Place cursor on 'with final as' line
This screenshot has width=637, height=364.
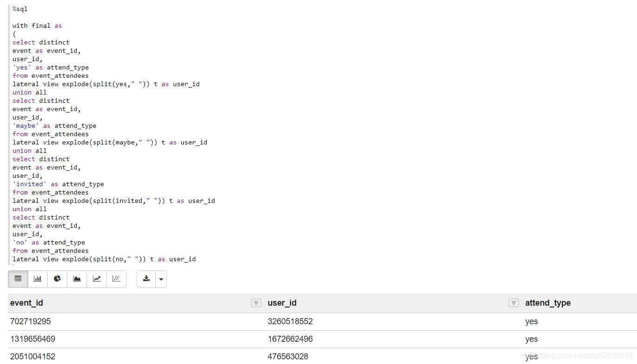click(37, 25)
